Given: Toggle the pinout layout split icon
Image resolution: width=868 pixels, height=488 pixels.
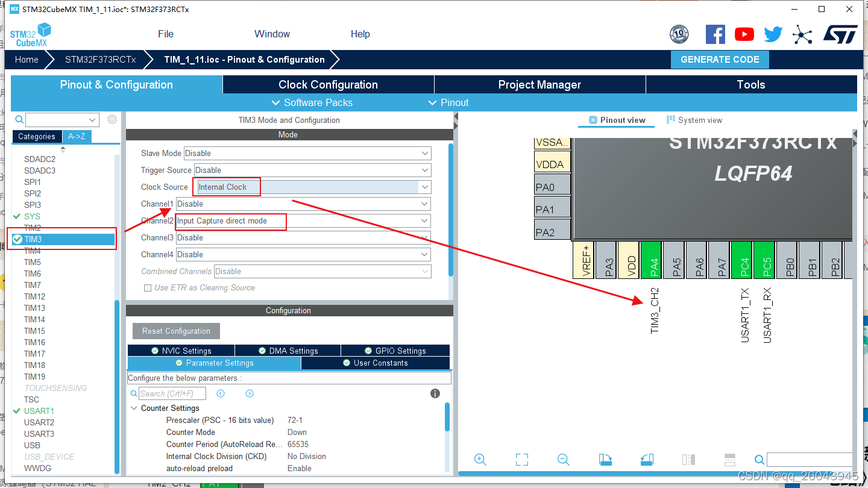Looking at the screenshot, I should tap(730, 460).
